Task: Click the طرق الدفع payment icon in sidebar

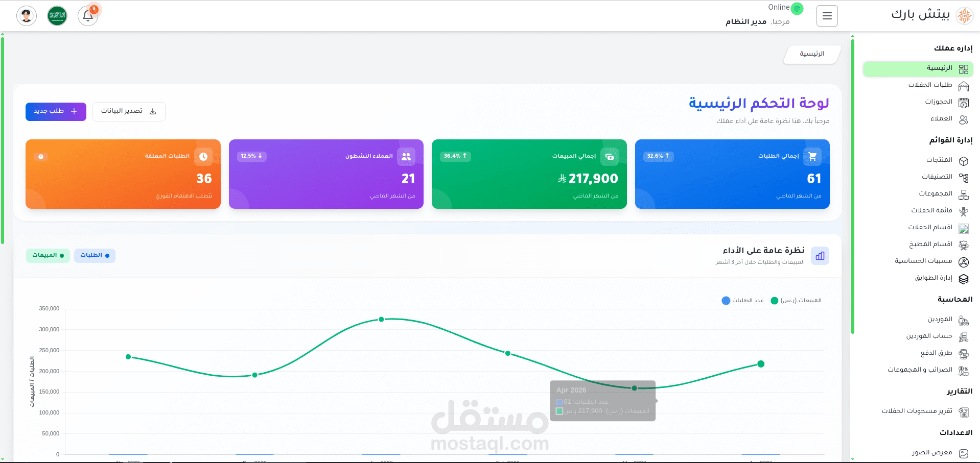Action: [964, 354]
